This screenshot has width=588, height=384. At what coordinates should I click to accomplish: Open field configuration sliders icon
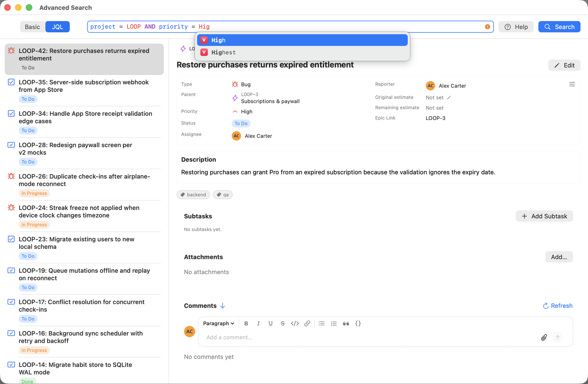(x=572, y=84)
